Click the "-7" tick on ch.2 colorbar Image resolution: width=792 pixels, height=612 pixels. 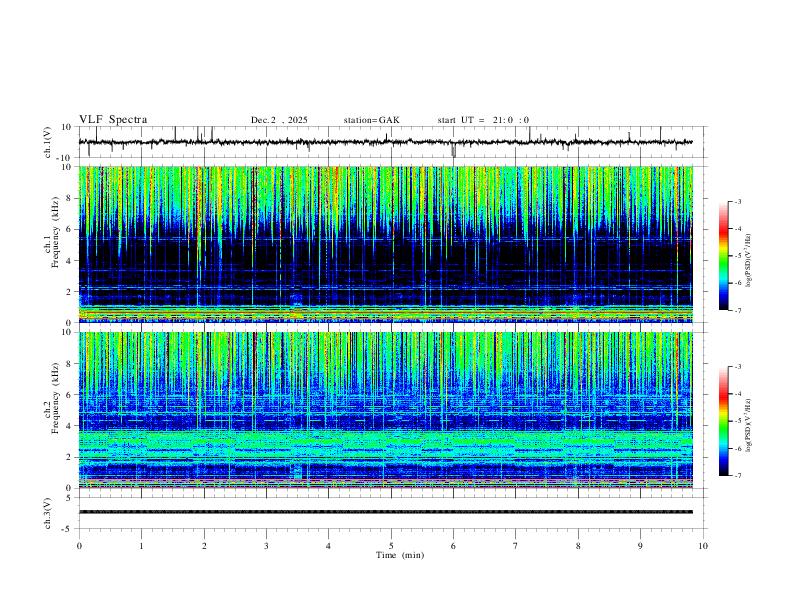click(x=737, y=476)
